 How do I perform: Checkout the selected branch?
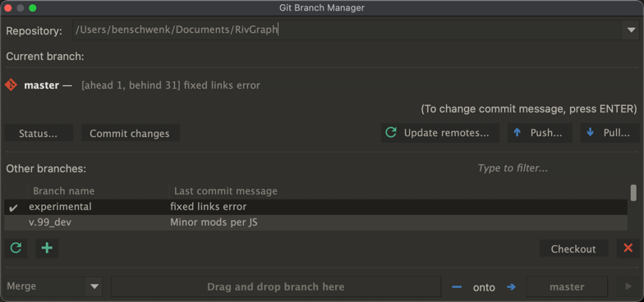(573, 249)
